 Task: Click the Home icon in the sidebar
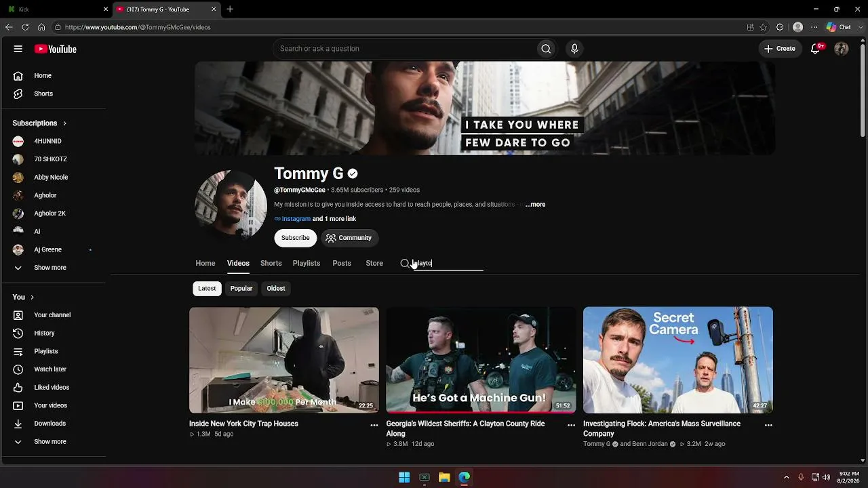click(18, 76)
